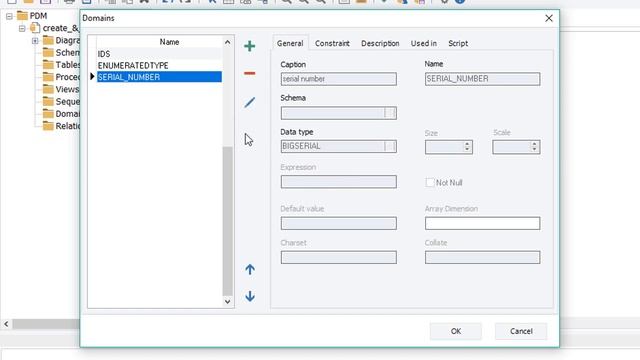Image resolution: width=640 pixels, height=360 pixels.
Task: Select the Domains folder in the tree
Action: 61,114
